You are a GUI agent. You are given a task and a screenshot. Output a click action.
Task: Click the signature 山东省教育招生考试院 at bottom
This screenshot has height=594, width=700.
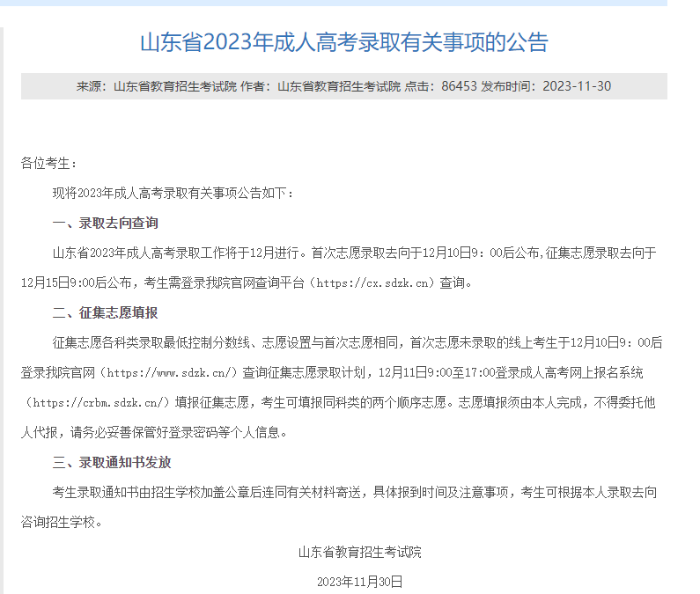(x=360, y=552)
